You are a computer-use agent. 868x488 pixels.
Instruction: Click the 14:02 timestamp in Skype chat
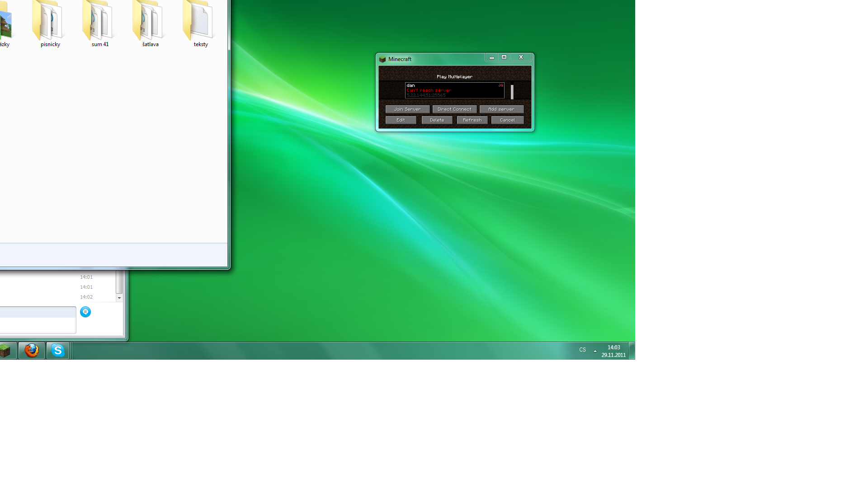pyautogui.click(x=86, y=297)
